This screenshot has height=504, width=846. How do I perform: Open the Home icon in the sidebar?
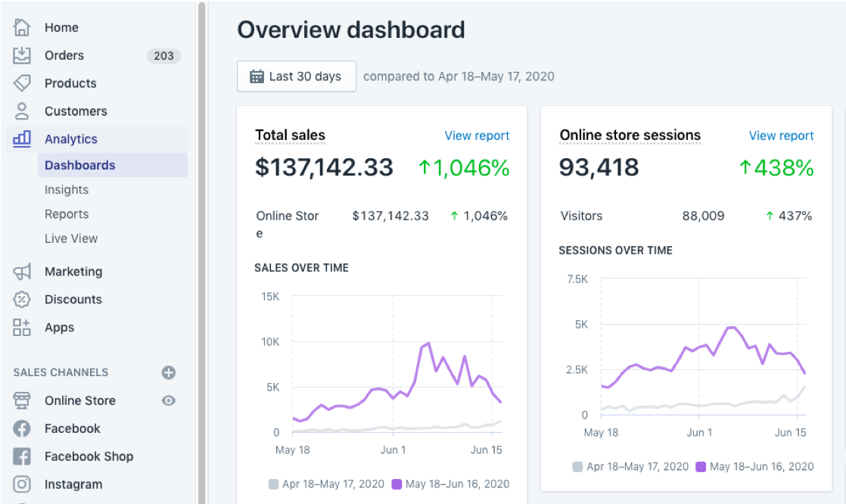click(20, 27)
